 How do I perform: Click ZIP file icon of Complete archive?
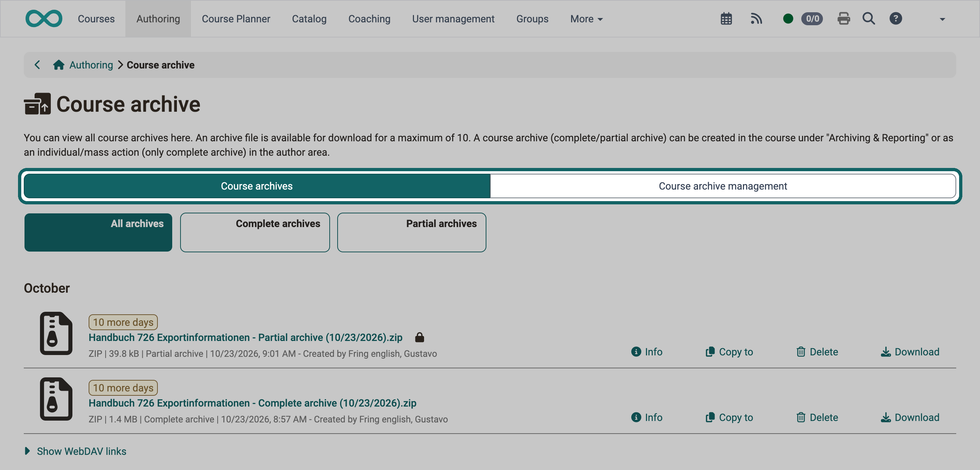pos(56,399)
